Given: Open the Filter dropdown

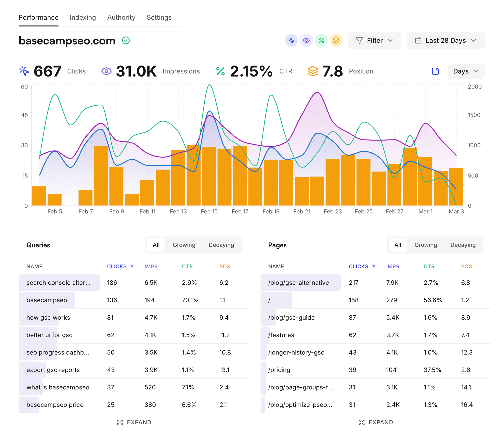Looking at the screenshot, I should pyautogui.click(x=375, y=40).
